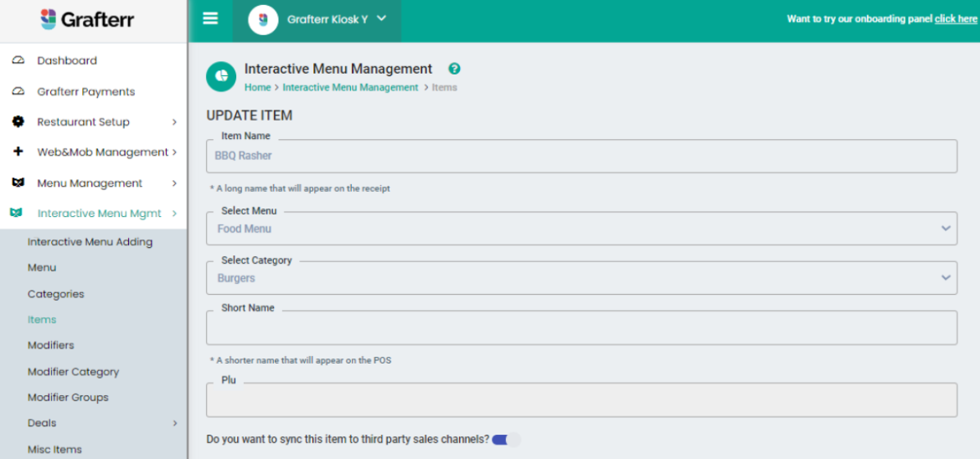This screenshot has width=980, height=459.
Task: Click the Item Name field with BBQ Rasher
Action: [x=581, y=156]
